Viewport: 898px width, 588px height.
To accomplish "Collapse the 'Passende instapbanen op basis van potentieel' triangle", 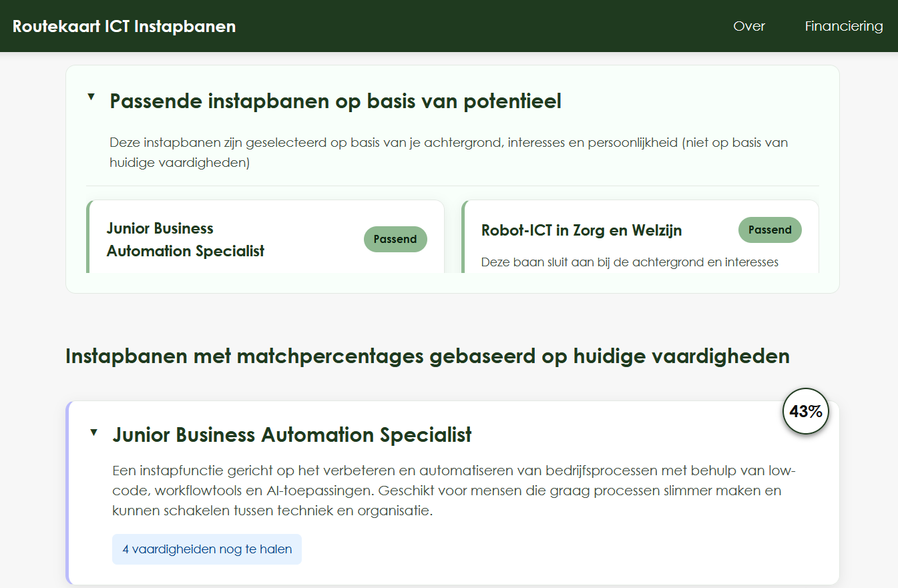I will (x=91, y=97).
